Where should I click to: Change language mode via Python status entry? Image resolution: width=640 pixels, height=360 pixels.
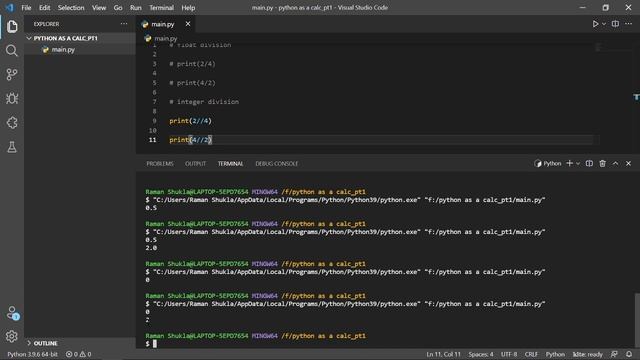tap(555, 354)
